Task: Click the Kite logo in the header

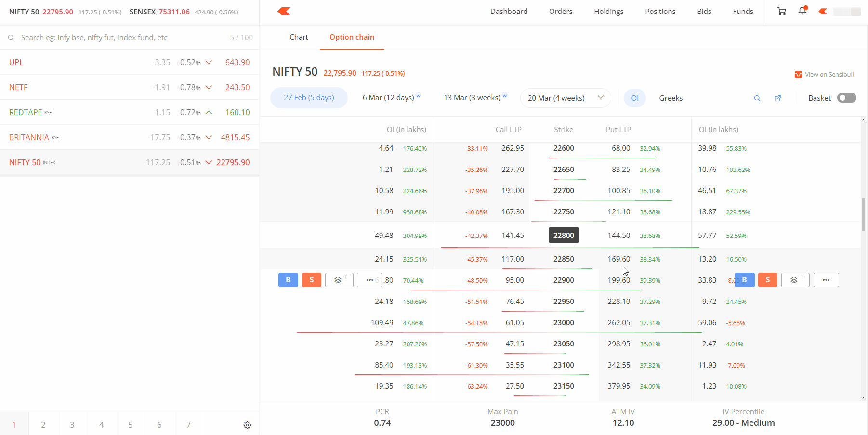Action: click(284, 11)
